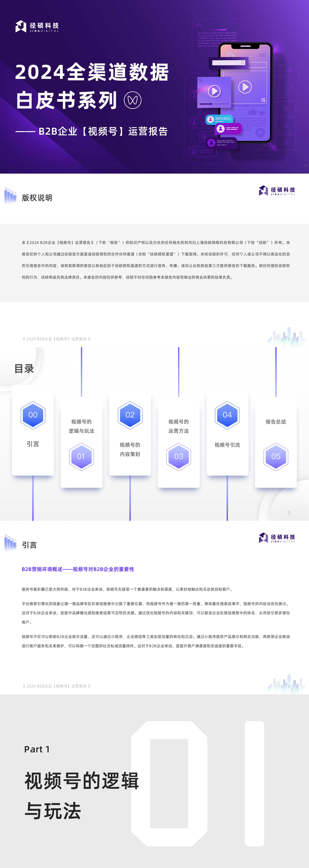
Task: Click the thumbs-up icon on phone illustration
Action: point(253,112)
